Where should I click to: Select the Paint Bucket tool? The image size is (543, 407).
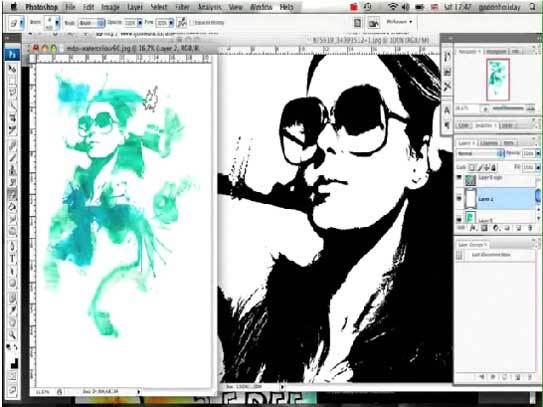12,207
